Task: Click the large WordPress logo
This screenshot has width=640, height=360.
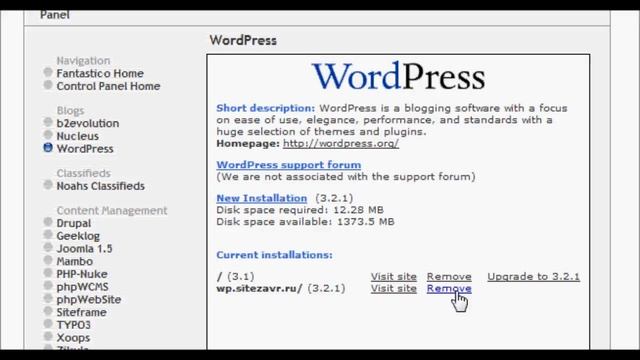Action: 398,76
